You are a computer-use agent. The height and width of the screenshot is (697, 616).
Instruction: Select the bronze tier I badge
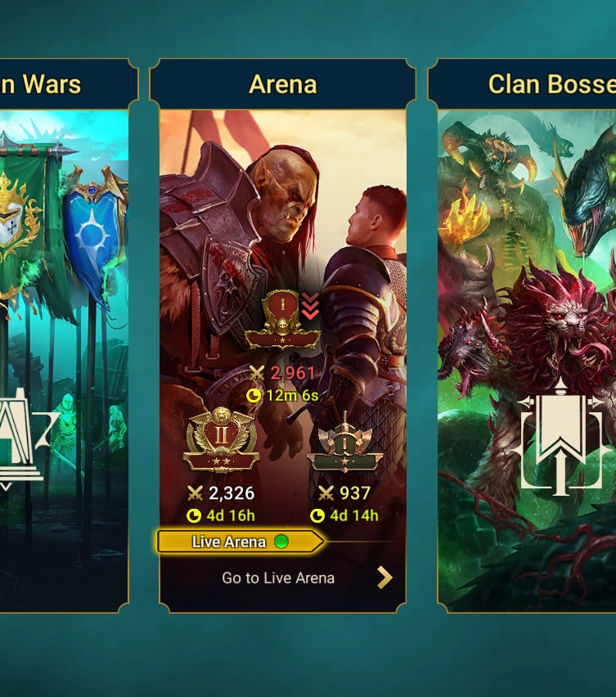tap(344, 443)
